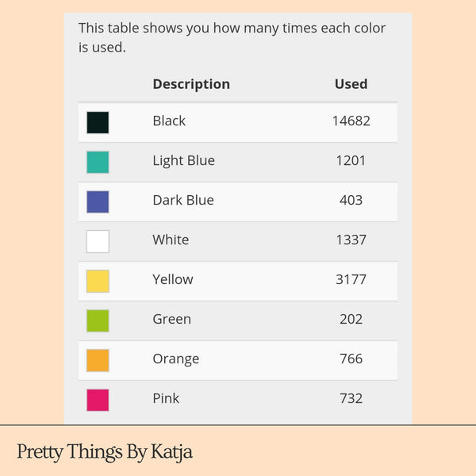Image resolution: width=476 pixels, height=476 pixels.
Task: Select the Black description label
Action: 169,121
